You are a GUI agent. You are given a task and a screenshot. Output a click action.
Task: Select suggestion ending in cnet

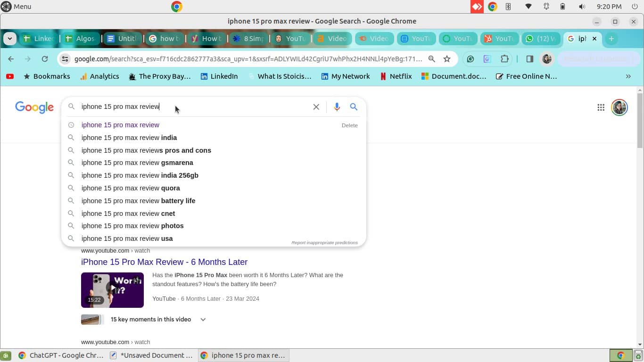tap(214, 214)
